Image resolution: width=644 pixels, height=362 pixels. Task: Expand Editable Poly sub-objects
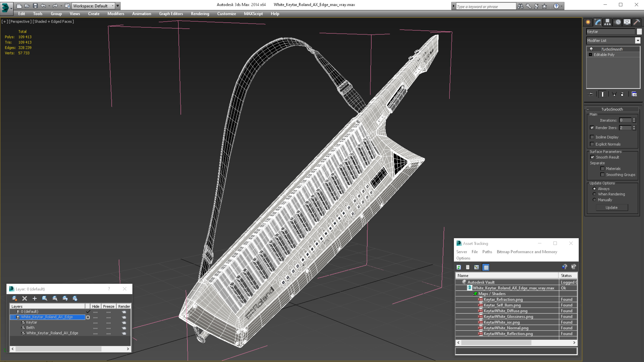click(x=591, y=55)
